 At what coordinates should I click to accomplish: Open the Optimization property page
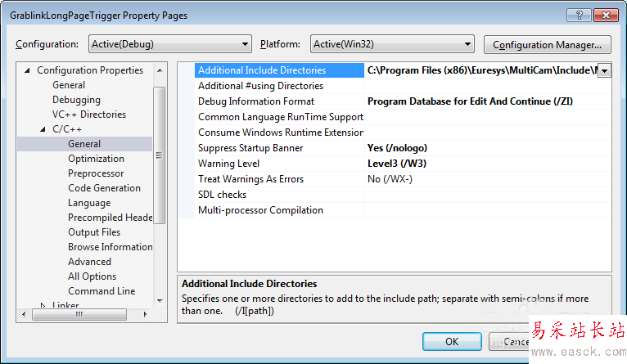[x=96, y=159]
